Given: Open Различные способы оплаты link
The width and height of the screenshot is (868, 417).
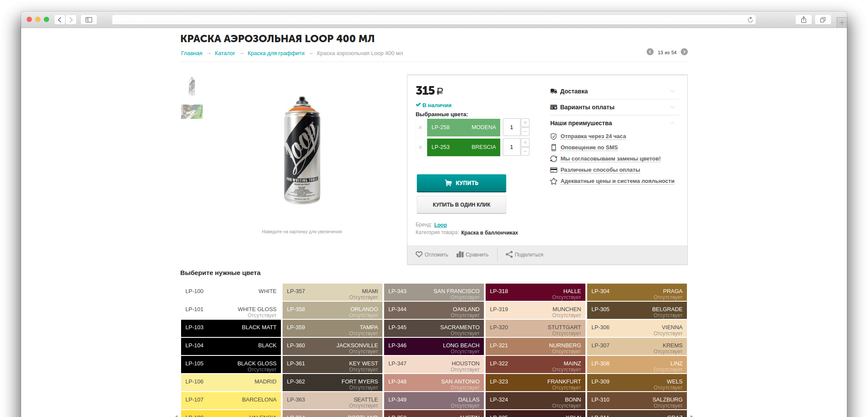Looking at the screenshot, I should pyautogui.click(x=600, y=170).
